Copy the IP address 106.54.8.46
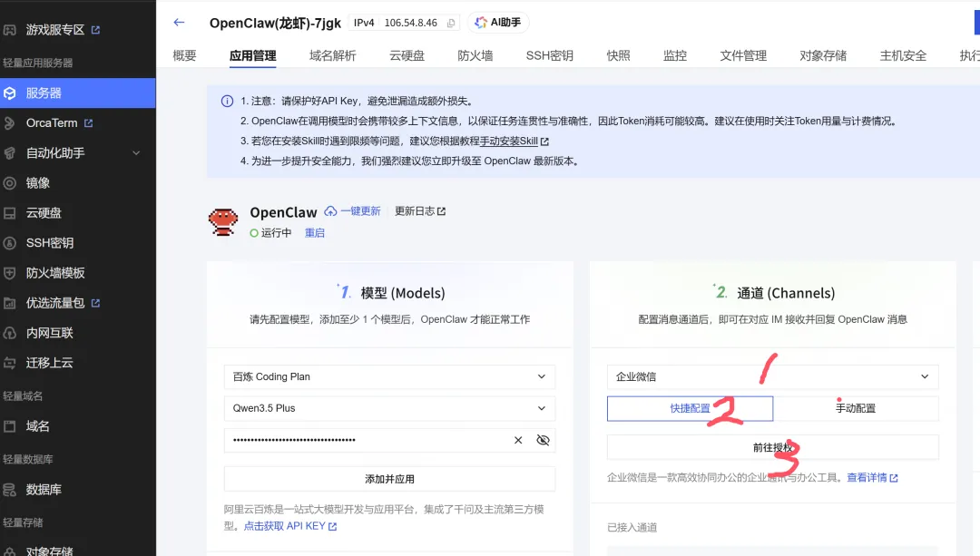The image size is (980, 556). click(451, 23)
